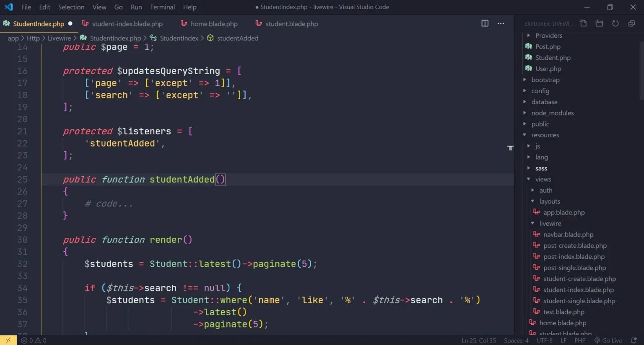Collapse the livewire views folder

click(550, 223)
